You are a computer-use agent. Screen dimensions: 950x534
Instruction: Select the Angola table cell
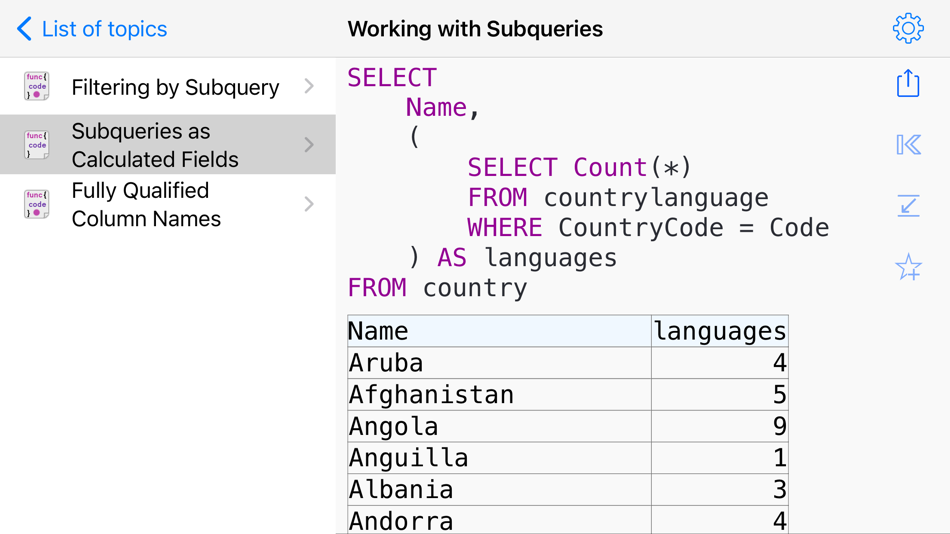pyautogui.click(x=499, y=426)
